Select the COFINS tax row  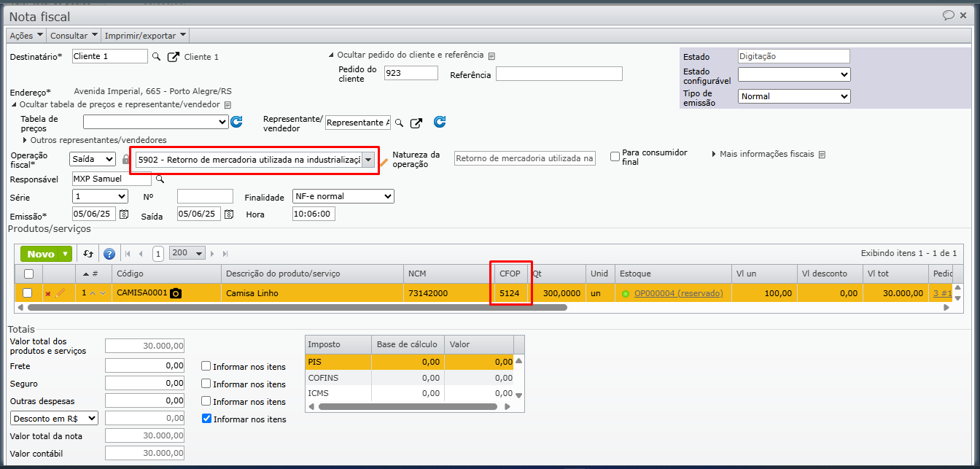pyautogui.click(x=409, y=378)
